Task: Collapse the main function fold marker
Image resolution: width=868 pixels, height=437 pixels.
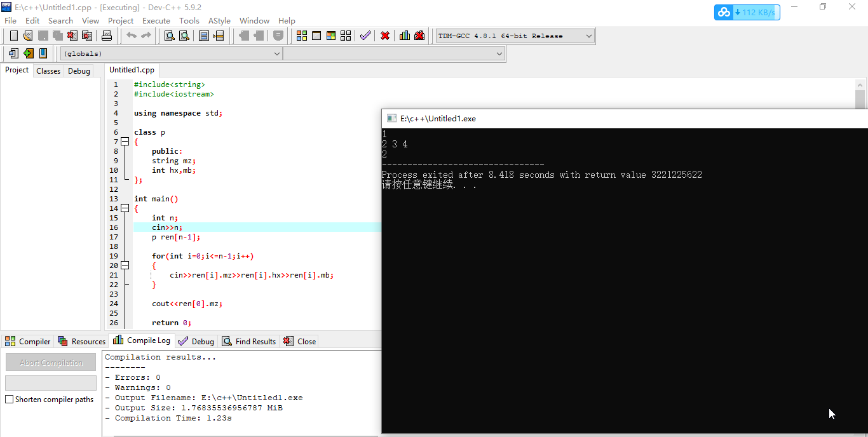Action: pos(125,208)
